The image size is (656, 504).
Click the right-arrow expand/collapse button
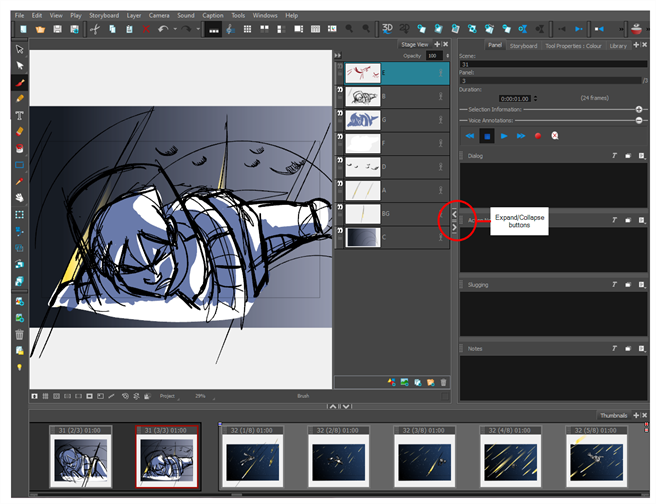click(x=455, y=227)
